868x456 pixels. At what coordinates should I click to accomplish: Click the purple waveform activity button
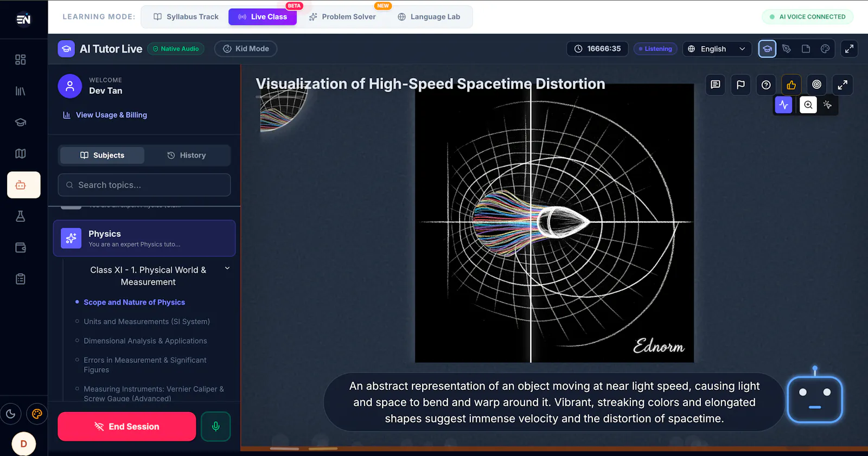[783, 105]
